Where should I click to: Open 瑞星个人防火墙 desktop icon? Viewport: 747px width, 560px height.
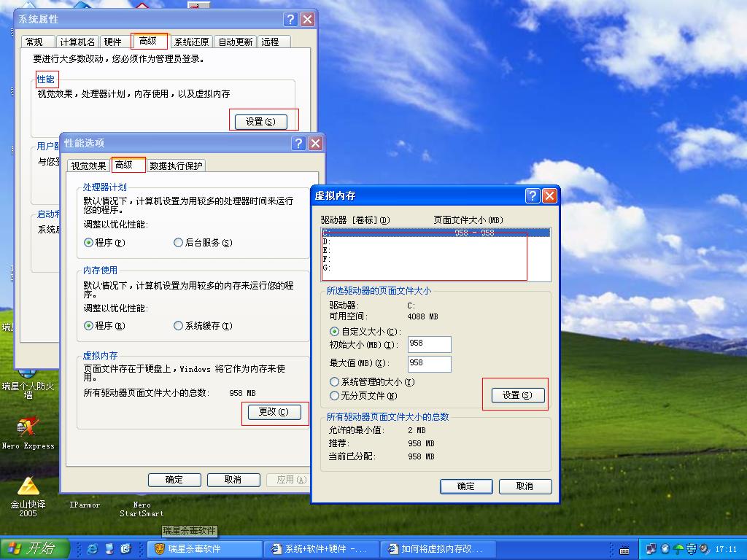click(28, 385)
